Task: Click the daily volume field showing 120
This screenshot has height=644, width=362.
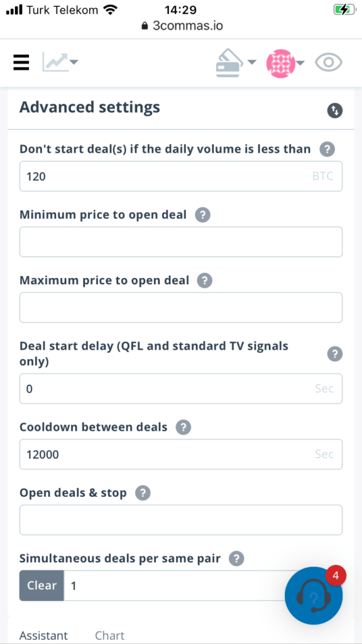Action: point(181,176)
